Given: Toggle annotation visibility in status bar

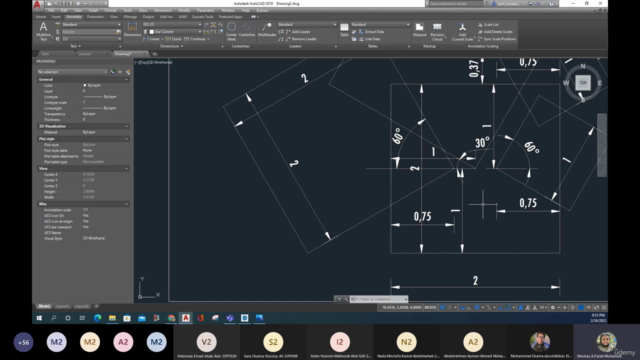Looking at the screenshot, I should coord(520,308).
